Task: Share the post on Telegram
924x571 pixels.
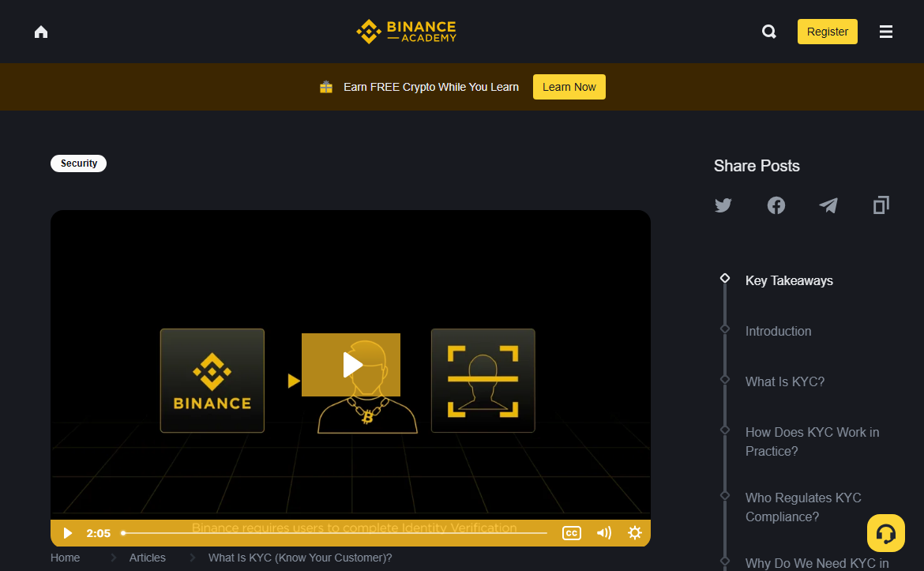Action: [828, 205]
